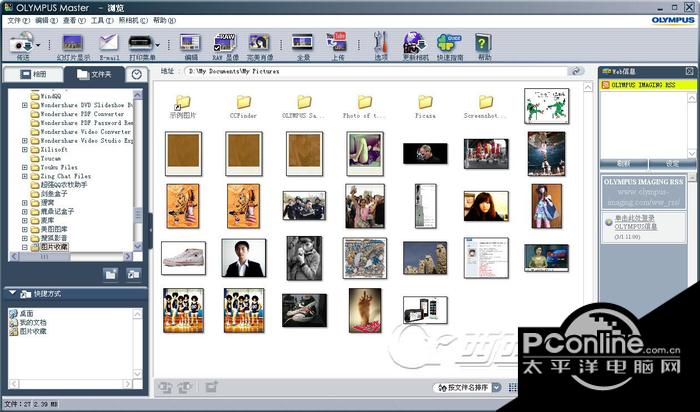This screenshot has height=412, width=700.
Task: Click the go arrow beside address bar
Action: (576, 71)
